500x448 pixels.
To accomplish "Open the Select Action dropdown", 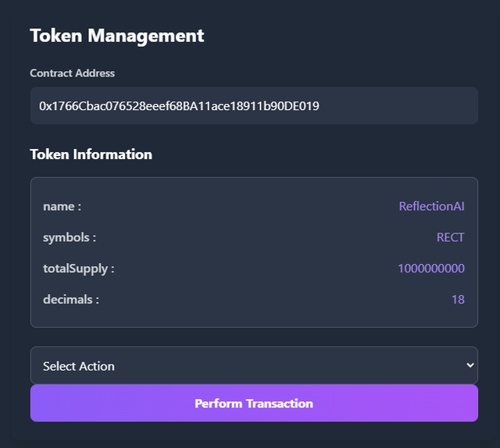I will (254, 365).
